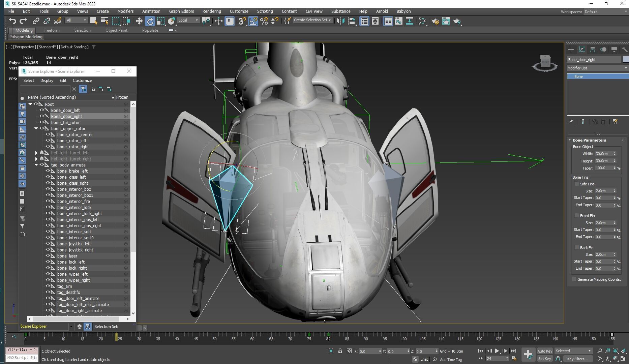Activate Select and Move tool
Viewport: 629px width, 364px height.
click(x=139, y=21)
